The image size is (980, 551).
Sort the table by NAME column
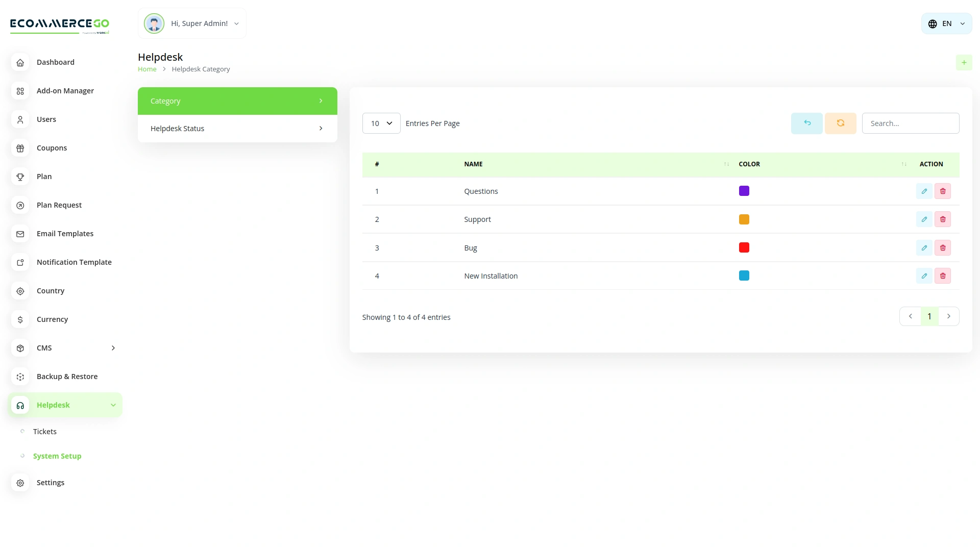[726, 164]
